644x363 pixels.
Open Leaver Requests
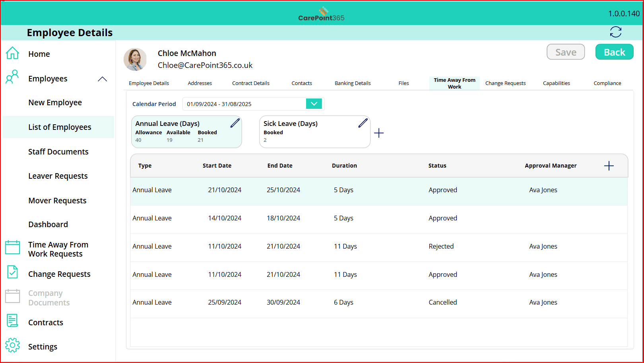tap(58, 176)
